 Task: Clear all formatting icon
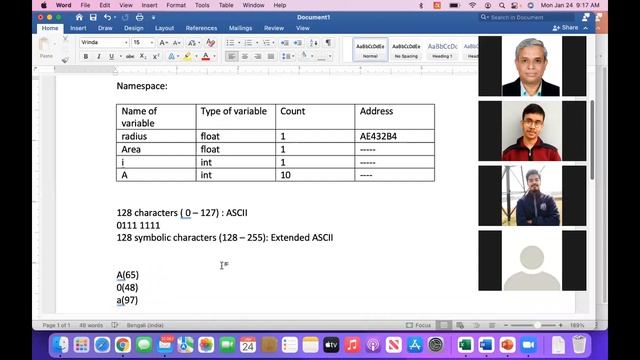210,43
